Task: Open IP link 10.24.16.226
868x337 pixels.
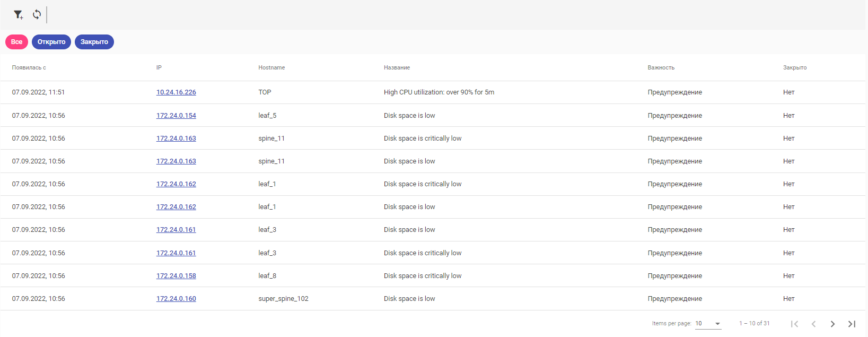Action: [176, 92]
